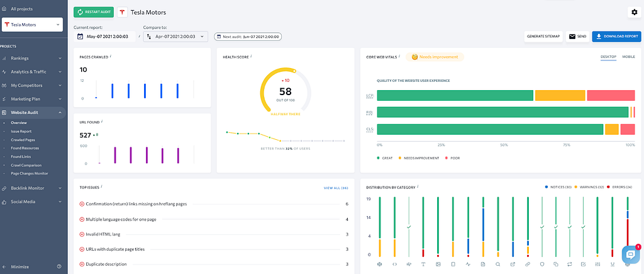Switch Core Web Vitals to Mobile tab
Viewport: 644px width, 274px height.
[x=628, y=57]
